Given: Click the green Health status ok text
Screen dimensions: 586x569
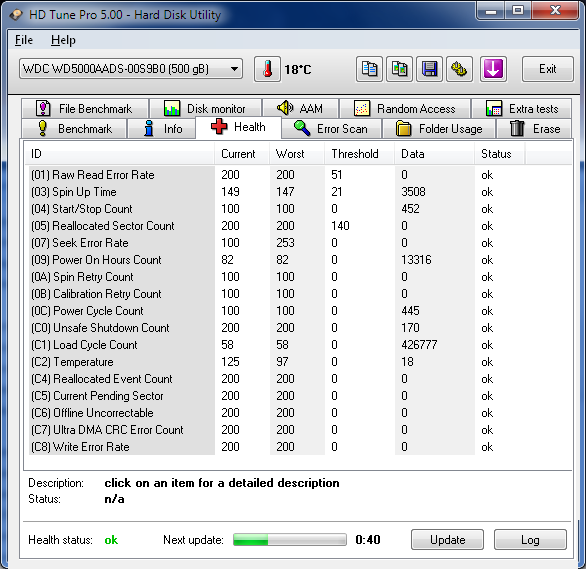Looking at the screenshot, I should click(x=111, y=540).
